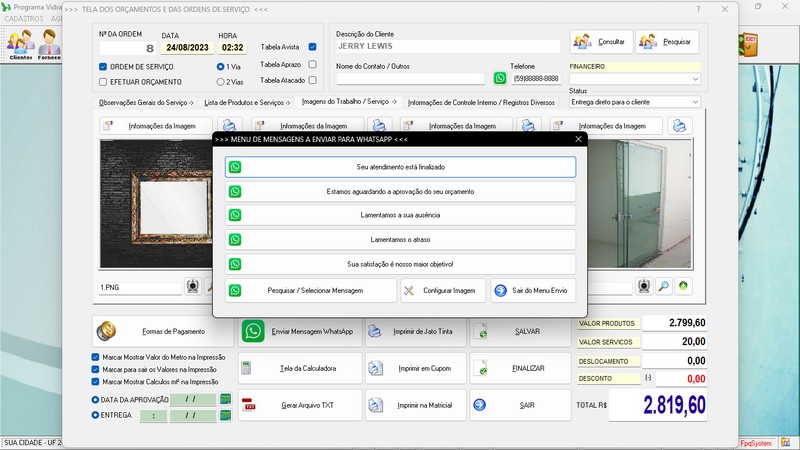Open Pesquisar / Selecionar Mensagem
Image resolution: width=800 pixels, height=450 pixels.
click(311, 290)
